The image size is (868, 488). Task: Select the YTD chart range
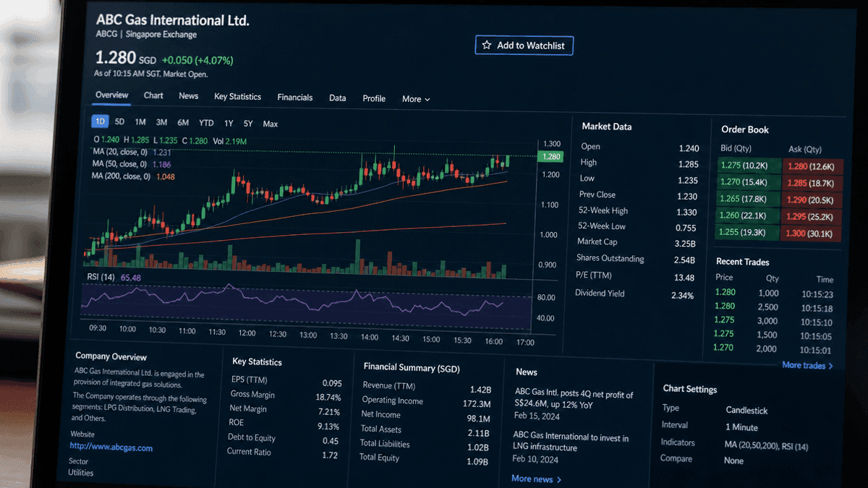[206, 123]
